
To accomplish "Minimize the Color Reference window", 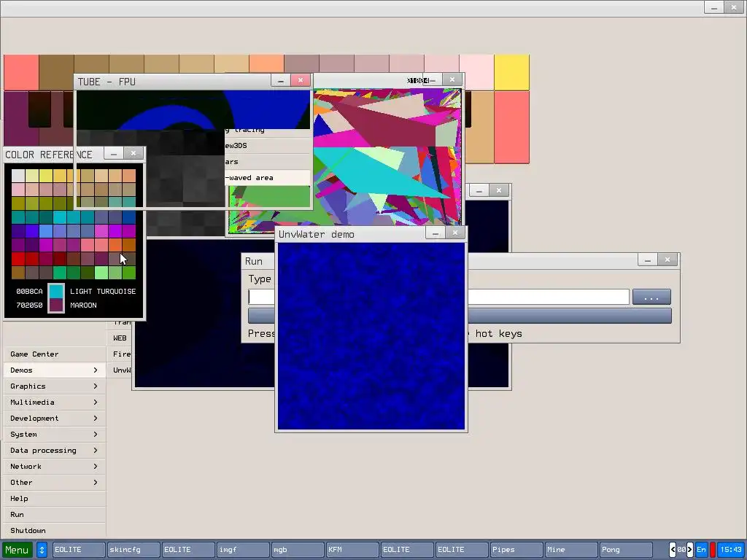I will [113, 153].
